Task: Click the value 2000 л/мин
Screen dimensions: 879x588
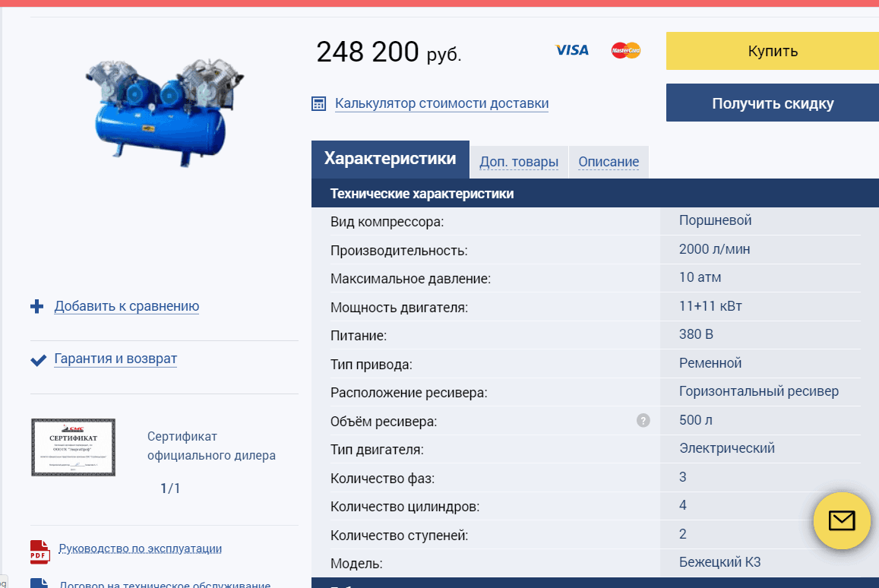Action: pyautogui.click(x=715, y=249)
